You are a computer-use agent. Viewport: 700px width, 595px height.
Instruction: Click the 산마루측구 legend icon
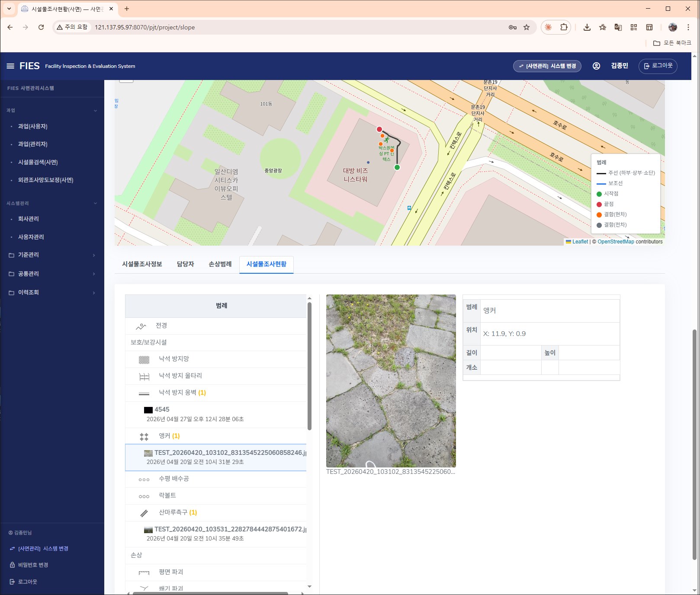click(144, 513)
